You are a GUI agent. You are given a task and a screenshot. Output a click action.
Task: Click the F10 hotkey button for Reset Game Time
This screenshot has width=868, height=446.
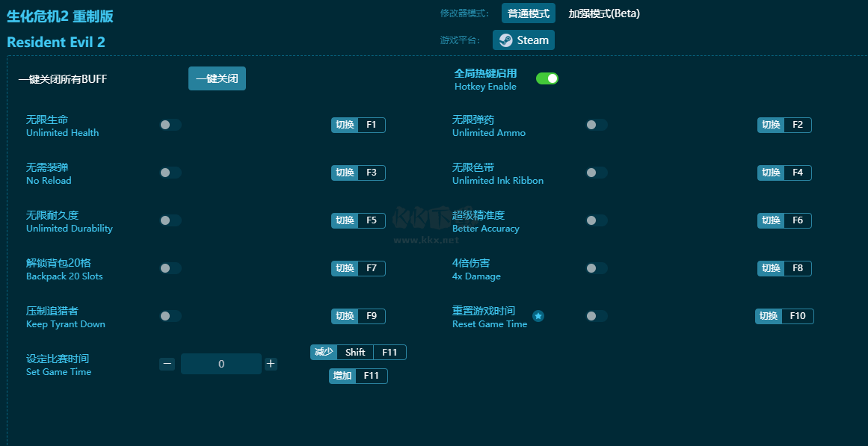tap(784, 317)
